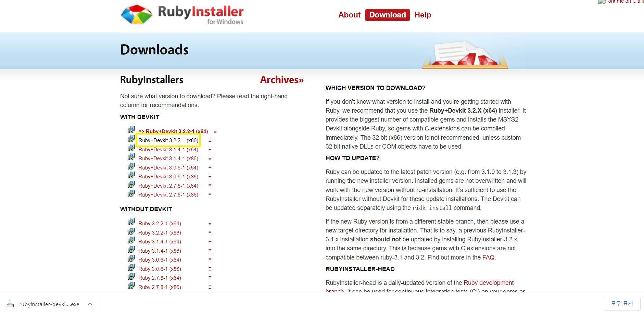644x316 pixels.
Task: Download Ruby 3.1.4-1 (x64) without Devkit
Action: click(160, 242)
